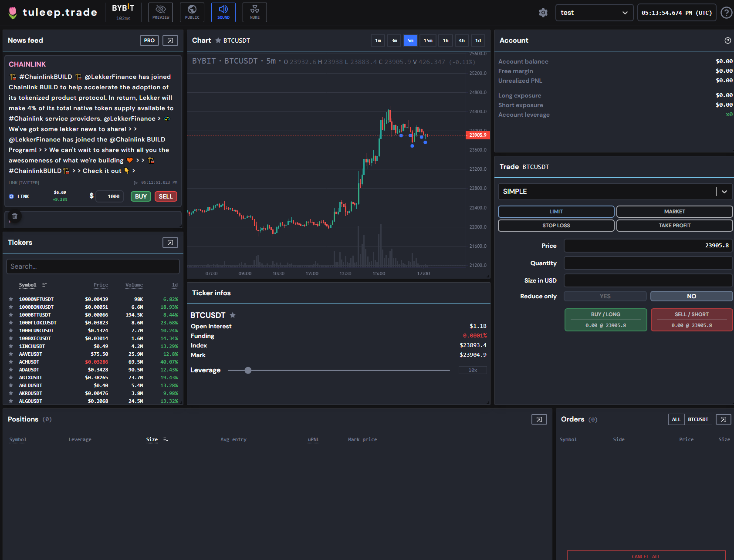Pop out the Orders panel
Screen dimensions: 734x560
pyautogui.click(x=724, y=419)
